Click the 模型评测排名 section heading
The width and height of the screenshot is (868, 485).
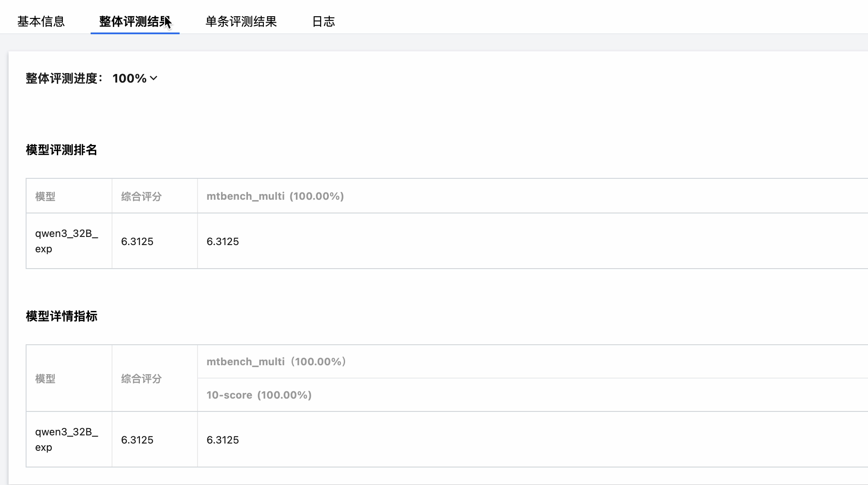(62, 150)
